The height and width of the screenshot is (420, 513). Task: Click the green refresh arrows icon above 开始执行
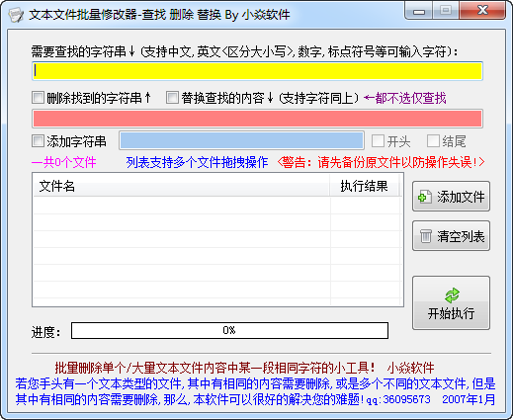click(452, 295)
